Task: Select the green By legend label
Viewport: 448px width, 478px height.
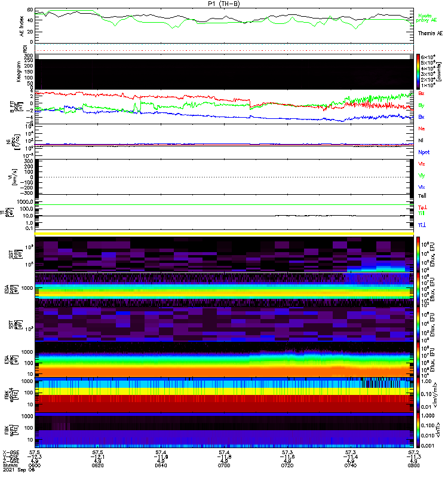Action: [x=421, y=106]
